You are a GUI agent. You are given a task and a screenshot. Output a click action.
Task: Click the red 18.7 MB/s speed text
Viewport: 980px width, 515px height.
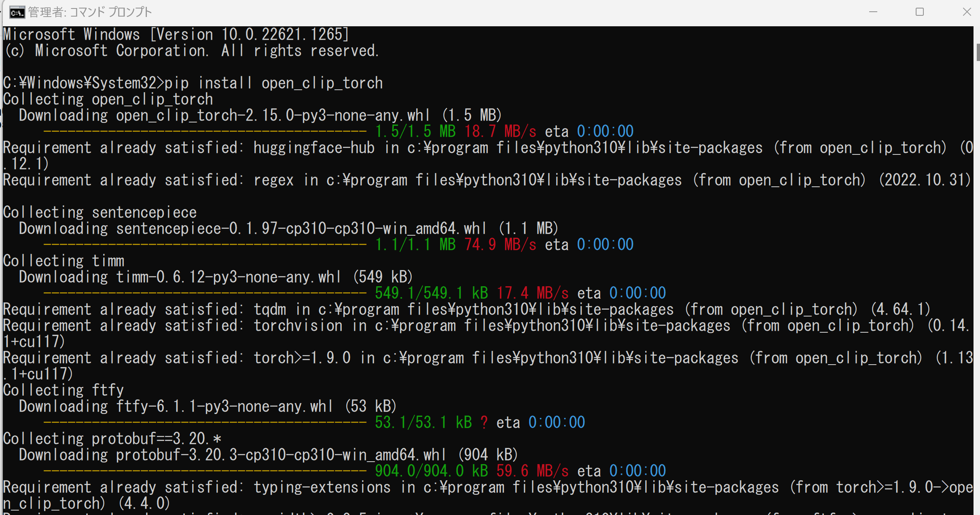coord(500,131)
